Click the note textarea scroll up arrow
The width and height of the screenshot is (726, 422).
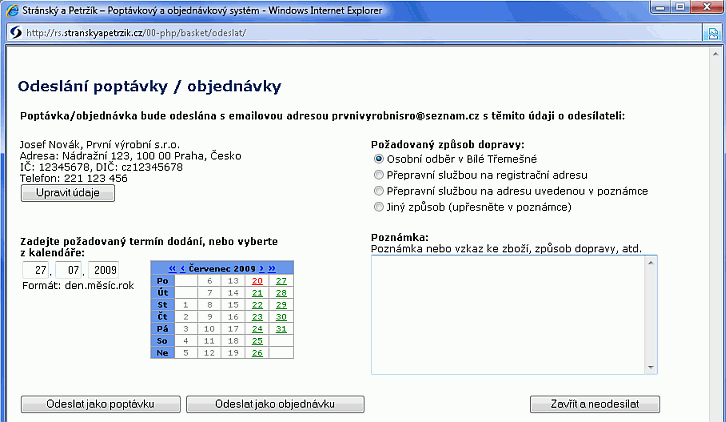click(651, 263)
